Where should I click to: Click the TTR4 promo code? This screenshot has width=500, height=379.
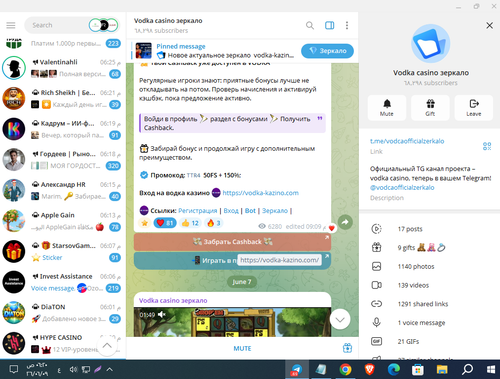[194, 175]
